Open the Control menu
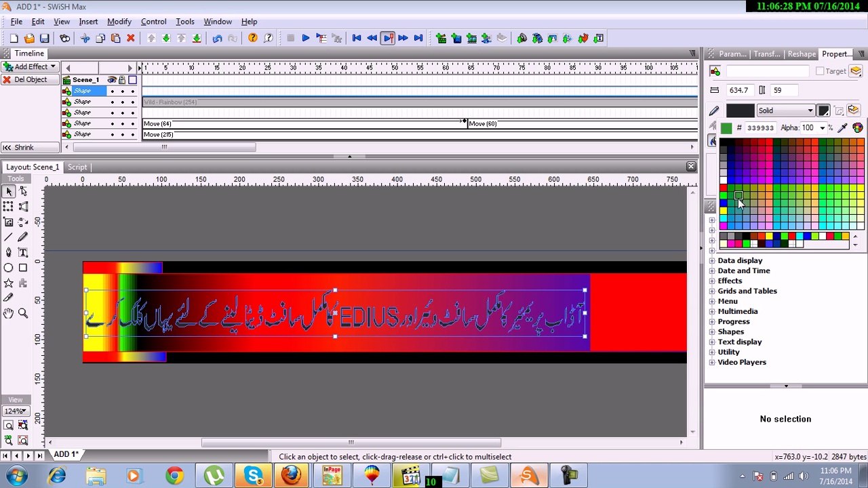Screen dimensions: 868x488 (153, 22)
